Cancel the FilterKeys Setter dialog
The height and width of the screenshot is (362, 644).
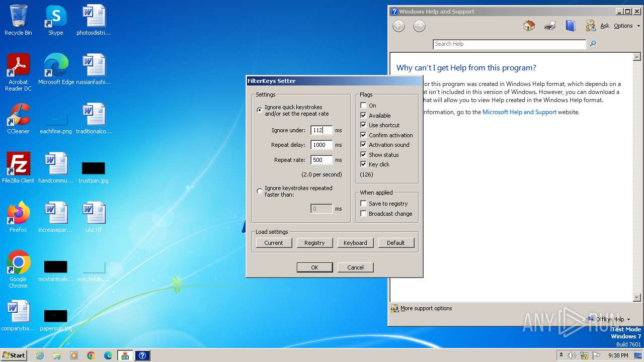355,267
